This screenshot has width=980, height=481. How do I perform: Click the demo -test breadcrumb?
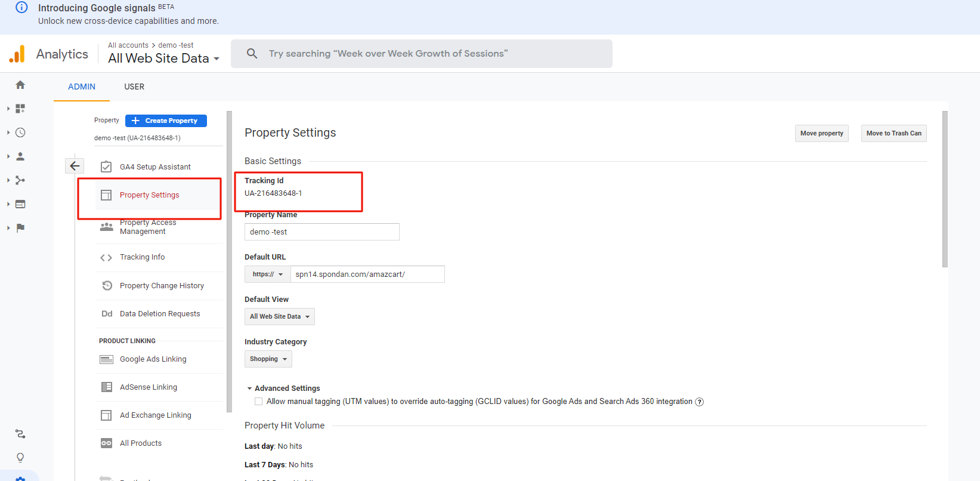(176, 45)
